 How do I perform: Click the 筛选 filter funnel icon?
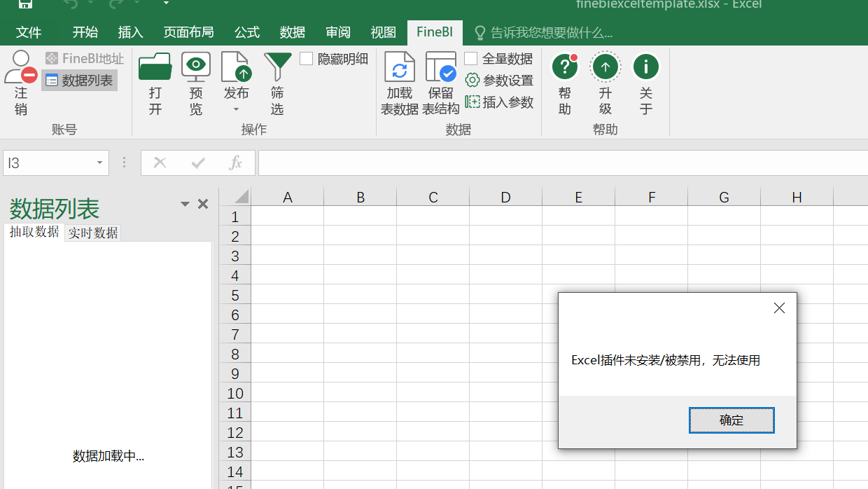point(277,67)
